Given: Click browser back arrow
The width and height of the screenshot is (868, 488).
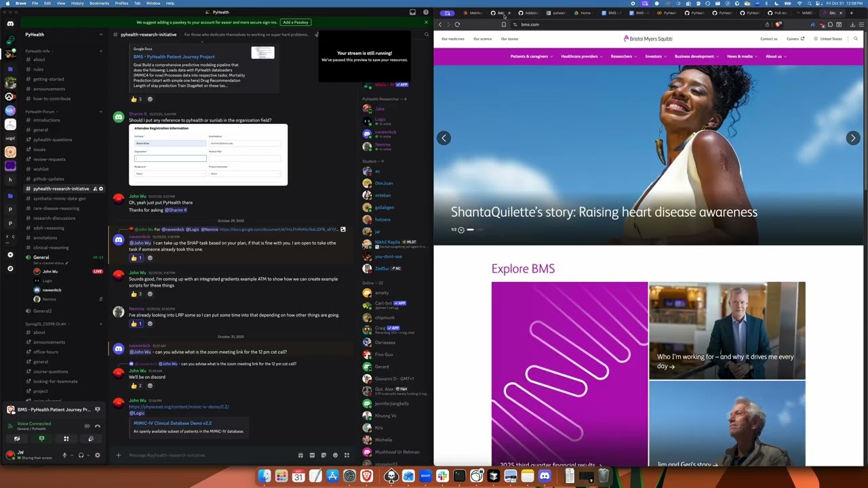Looking at the screenshot, I should (440, 24).
